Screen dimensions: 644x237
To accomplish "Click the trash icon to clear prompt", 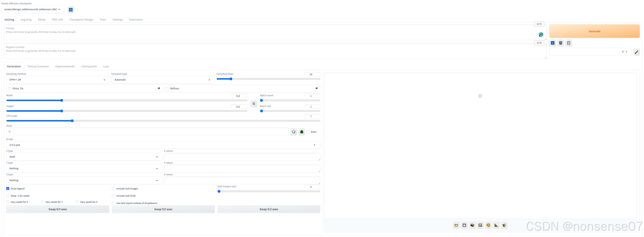I will 561,43.
